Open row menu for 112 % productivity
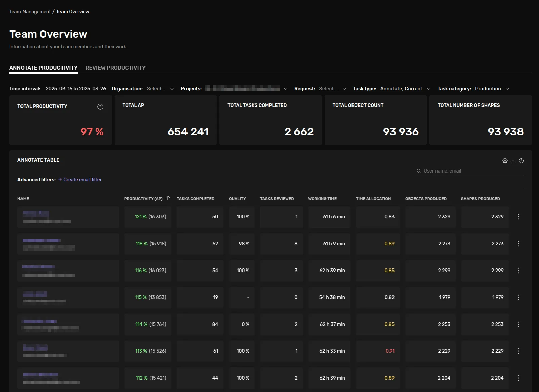 519,378
